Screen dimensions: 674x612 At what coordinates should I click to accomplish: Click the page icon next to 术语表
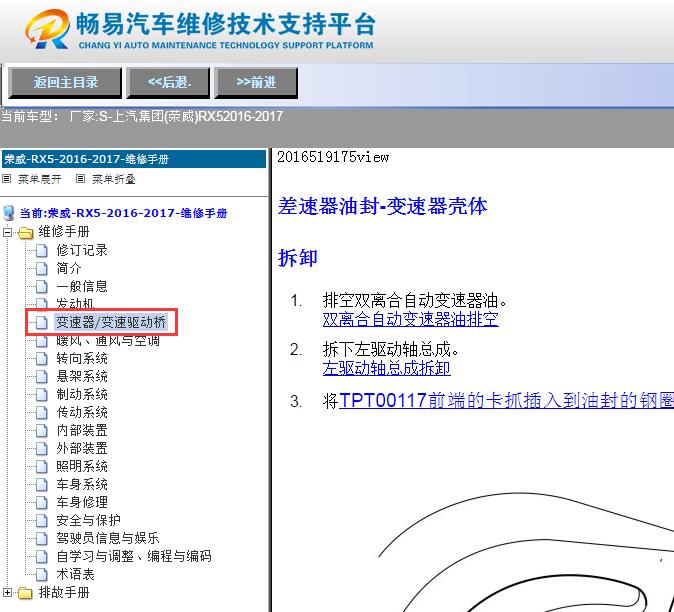(42, 574)
